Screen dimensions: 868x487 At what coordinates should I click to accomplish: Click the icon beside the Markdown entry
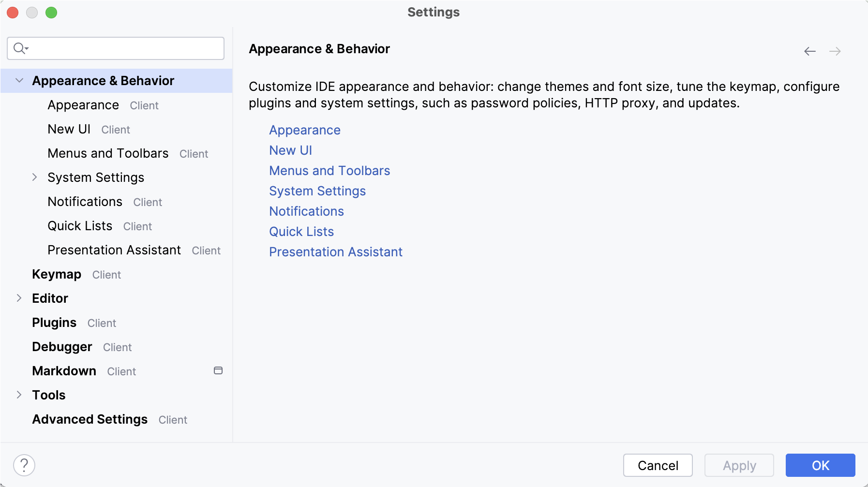click(x=218, y=370)
